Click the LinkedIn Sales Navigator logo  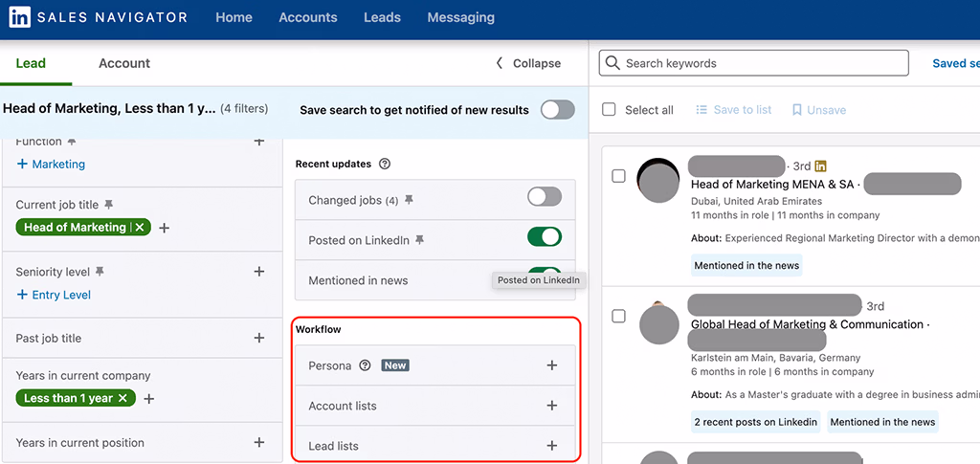(x=99, y=17)
